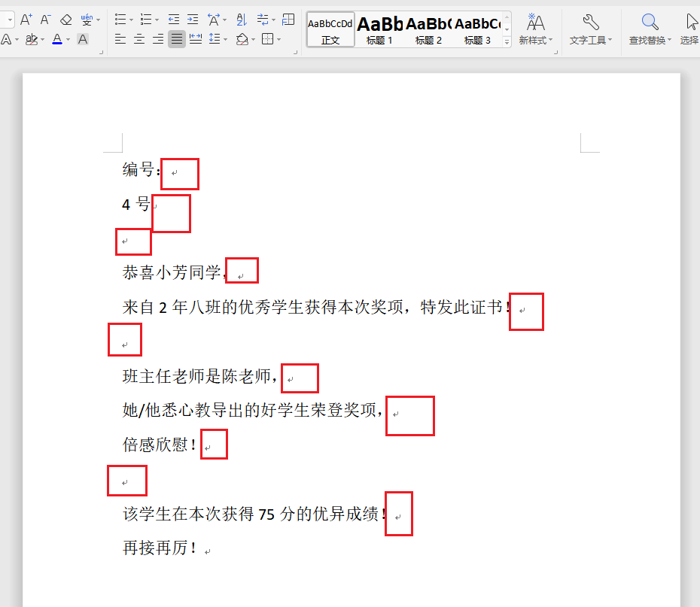700x607 pixels.
Task: Clear formatting with the eraser icon
Action: click(66, 19)
